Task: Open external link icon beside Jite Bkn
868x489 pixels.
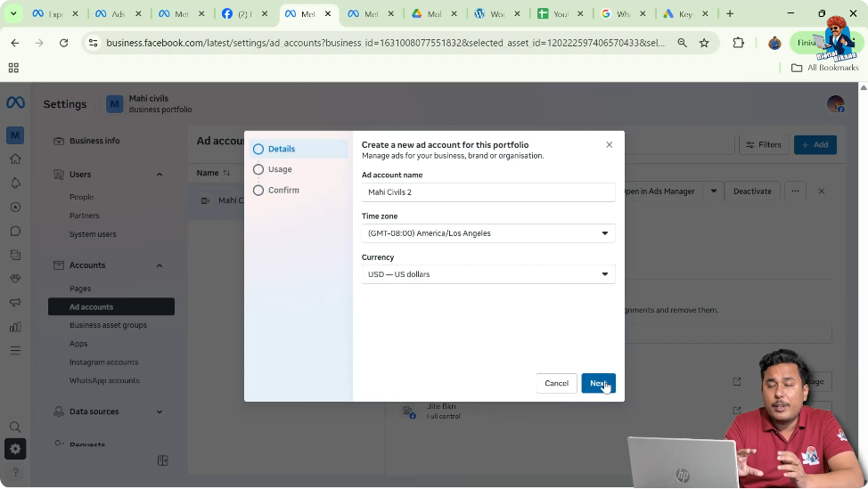Action: [x=737, y=411]
